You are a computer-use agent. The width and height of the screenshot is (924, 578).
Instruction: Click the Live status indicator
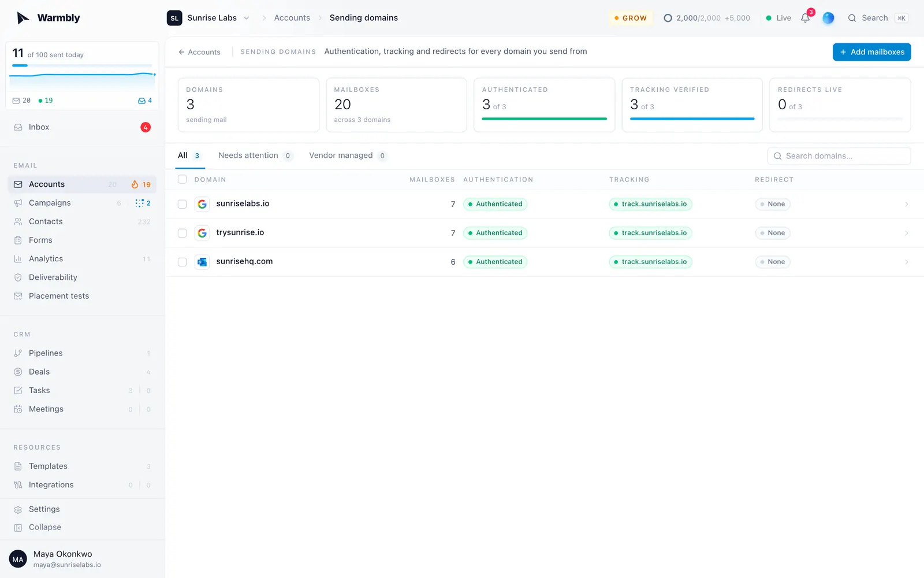click(x=778, y=18)
